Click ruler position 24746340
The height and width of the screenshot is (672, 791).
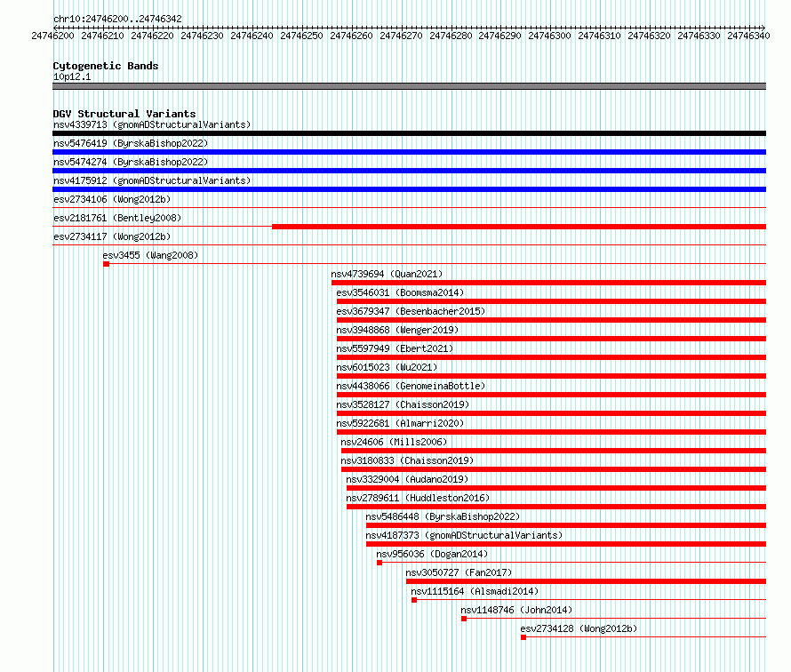tap(748, 36)
